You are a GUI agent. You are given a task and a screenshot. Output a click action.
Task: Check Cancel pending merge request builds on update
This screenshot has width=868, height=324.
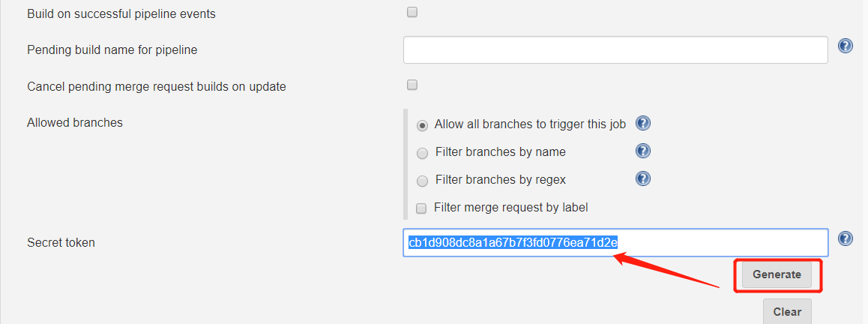pos(412,85)
